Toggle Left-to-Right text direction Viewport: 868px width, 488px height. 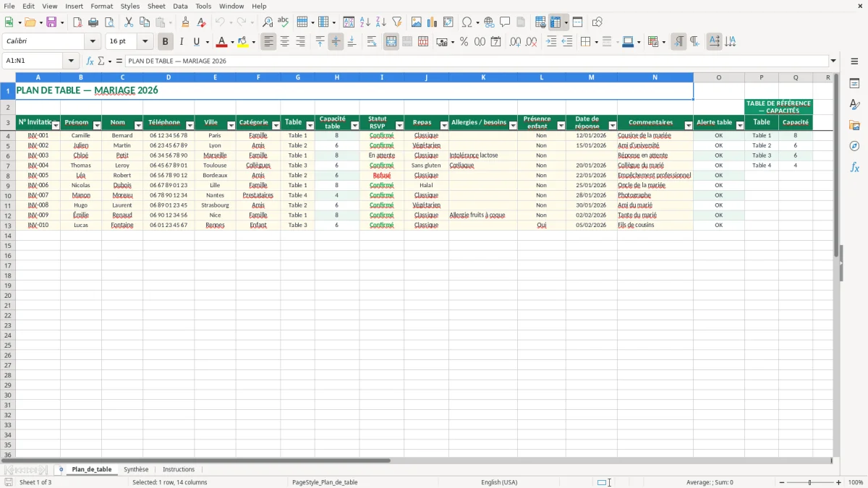(x=678, y=42)
